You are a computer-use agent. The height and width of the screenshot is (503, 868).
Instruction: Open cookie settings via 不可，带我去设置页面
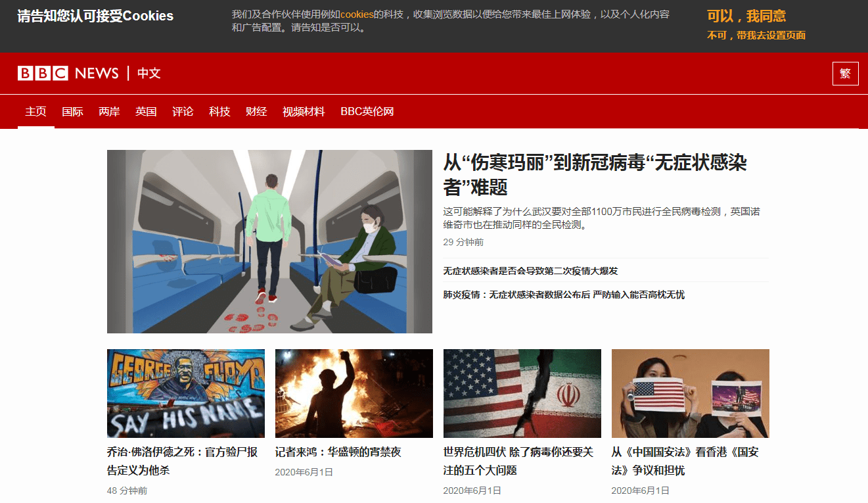coord(756,36)
